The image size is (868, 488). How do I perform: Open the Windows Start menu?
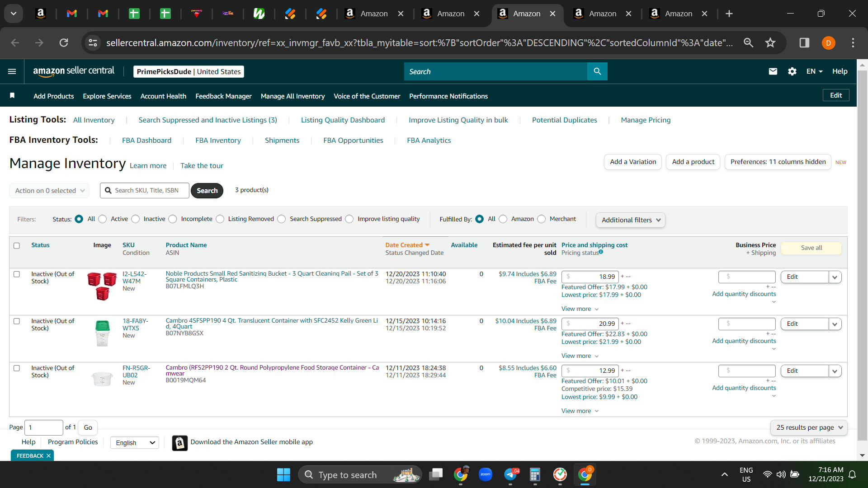pos(283,474)
